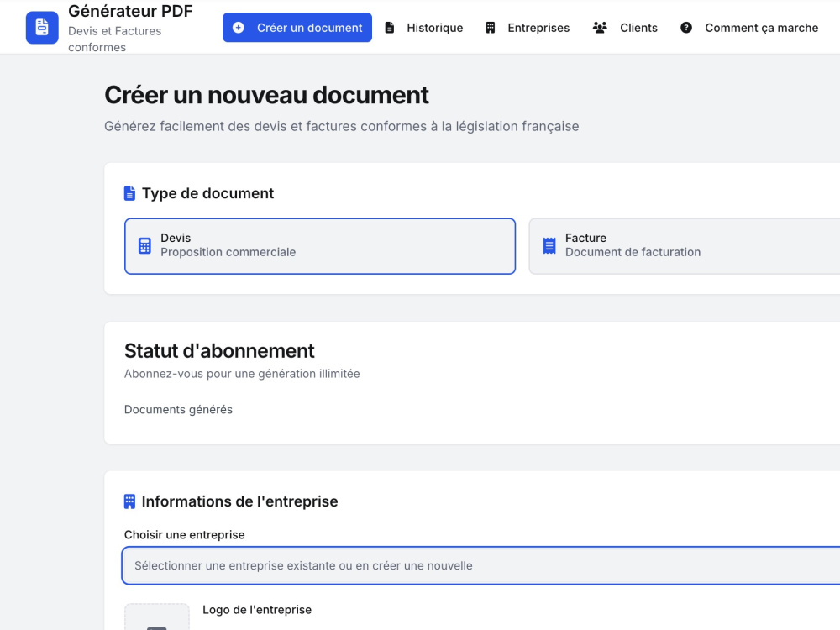Image resolution: width=840 pixels, height=630 pixels.
Task: Open the Clients section
Action: coord(625,28)
